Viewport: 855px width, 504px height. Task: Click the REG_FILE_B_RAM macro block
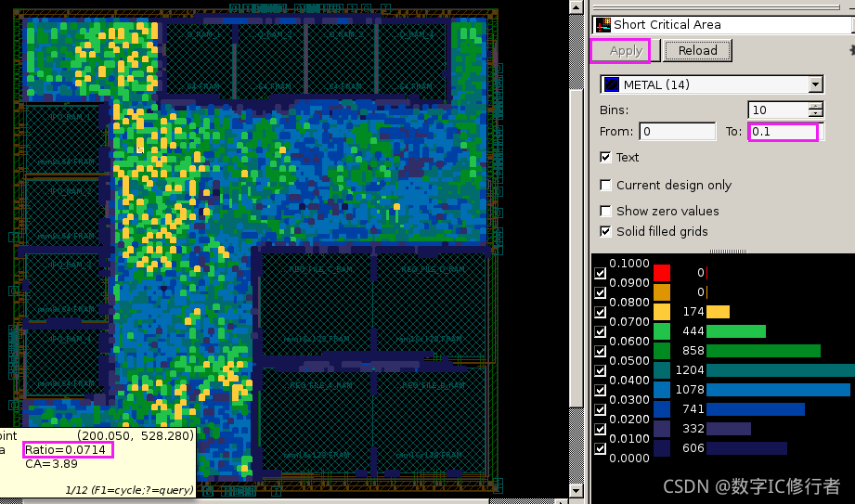point(431,420)
